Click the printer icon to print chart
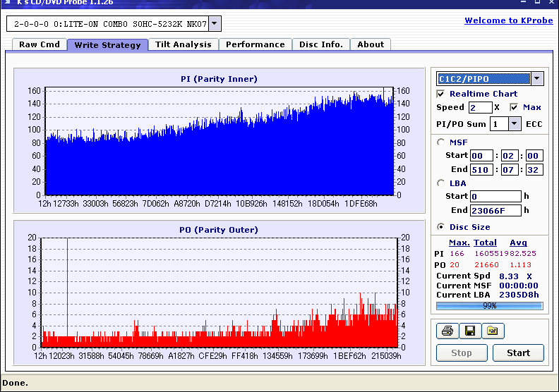 [447, 331]
